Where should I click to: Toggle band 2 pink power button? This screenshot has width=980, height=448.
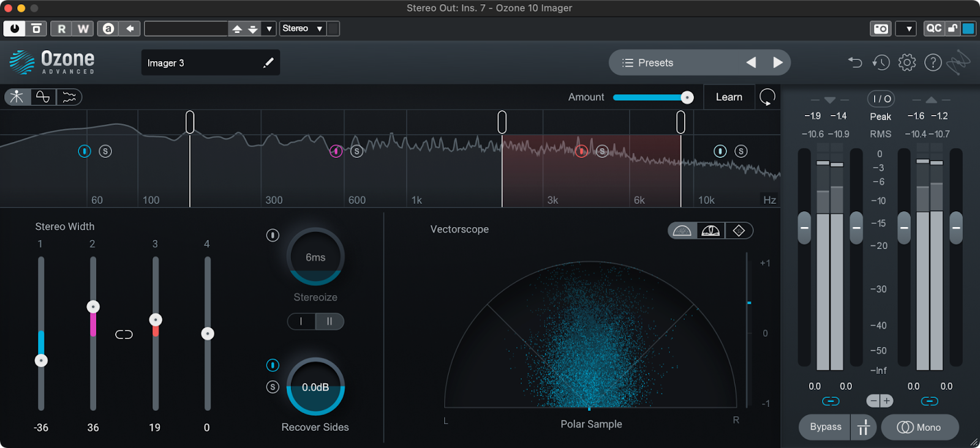[x=336, y=151]
